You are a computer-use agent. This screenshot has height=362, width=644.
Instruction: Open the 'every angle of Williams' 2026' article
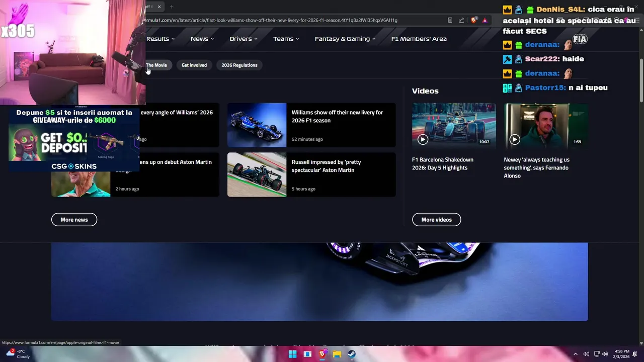[177, 113]
